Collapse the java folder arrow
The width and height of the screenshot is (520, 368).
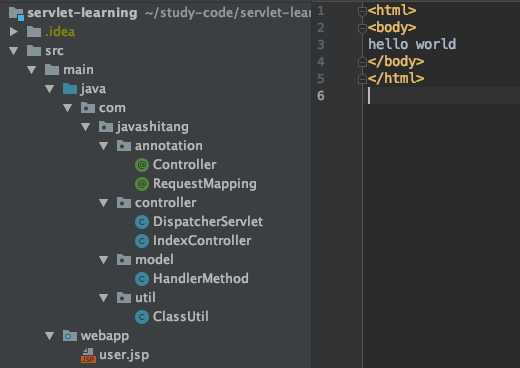(50, 89)
